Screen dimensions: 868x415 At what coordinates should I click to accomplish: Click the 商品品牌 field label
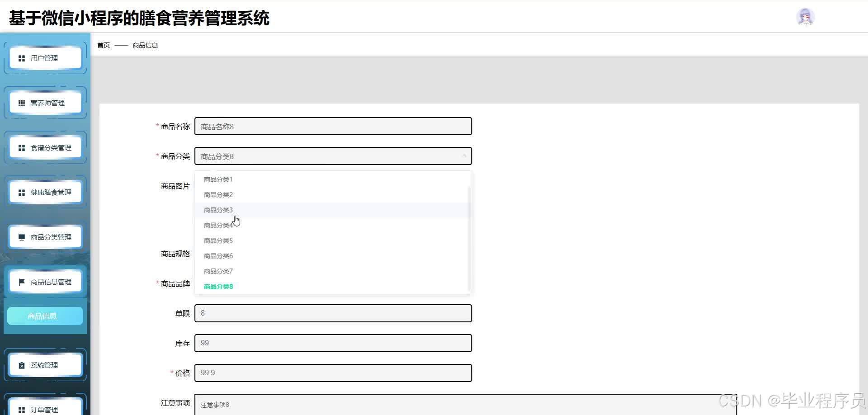[x=175, y=284]
